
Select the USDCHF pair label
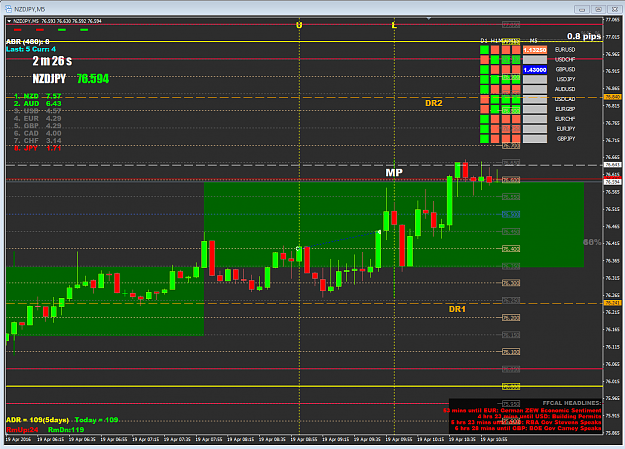point(565,60)
